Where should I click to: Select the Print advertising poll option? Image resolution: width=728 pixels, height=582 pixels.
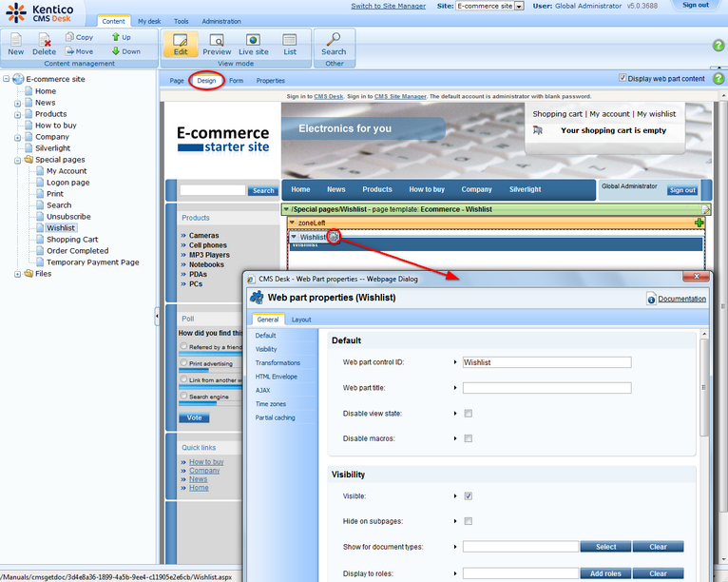183,362
